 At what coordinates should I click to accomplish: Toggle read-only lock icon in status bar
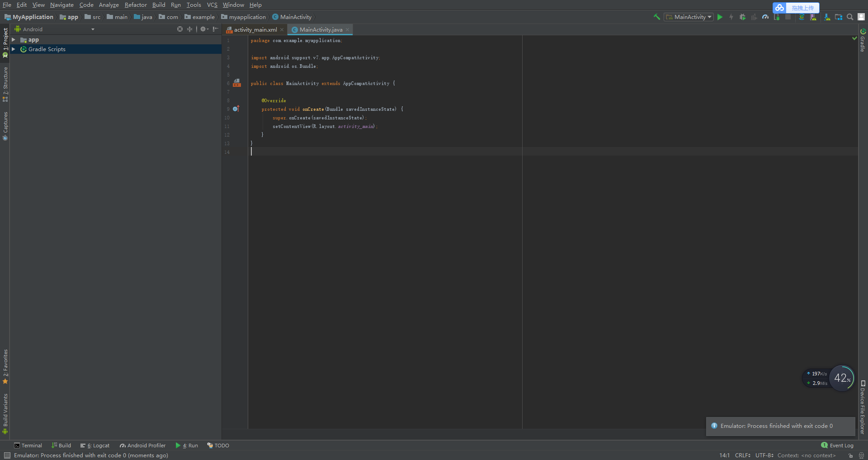(850, 455)
